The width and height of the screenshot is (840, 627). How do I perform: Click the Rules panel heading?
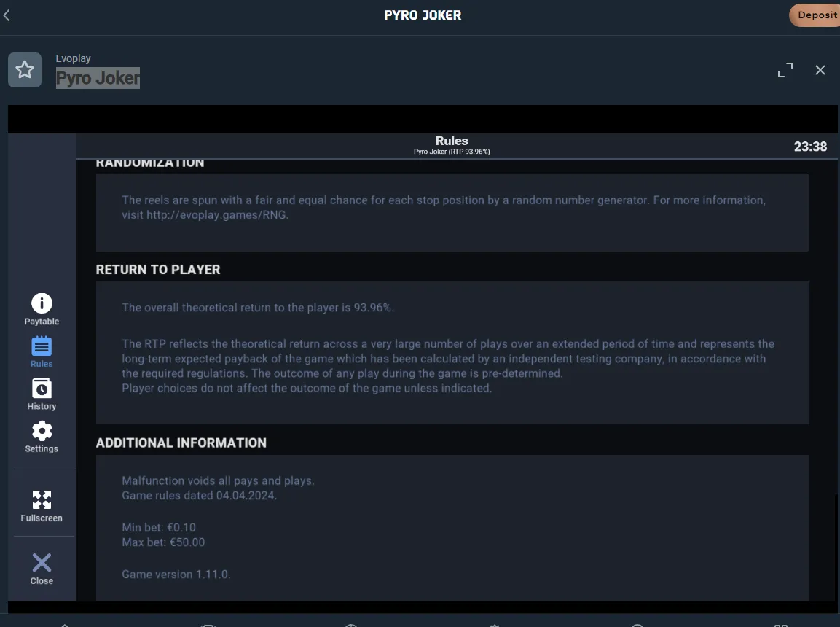(x=452, y=141)
